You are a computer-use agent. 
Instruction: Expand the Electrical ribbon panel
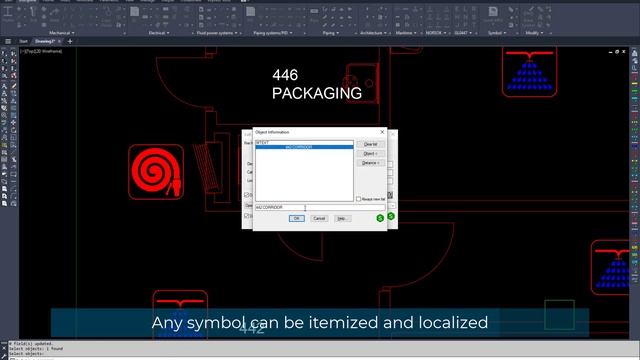click(x=159, y=33)
